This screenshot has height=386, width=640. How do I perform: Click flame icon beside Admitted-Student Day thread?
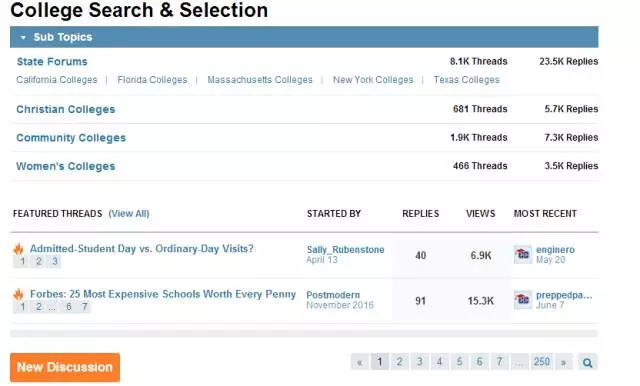(x=18, y=248)
